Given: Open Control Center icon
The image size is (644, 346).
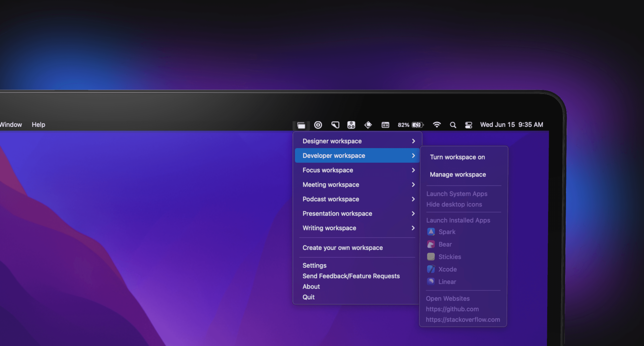Looking at the screenshot, I should tap(468, 125).
